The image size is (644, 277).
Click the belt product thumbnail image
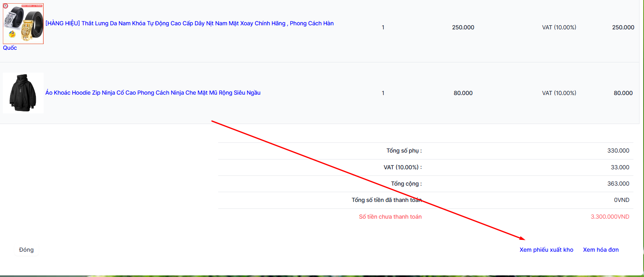click(23, 24)
